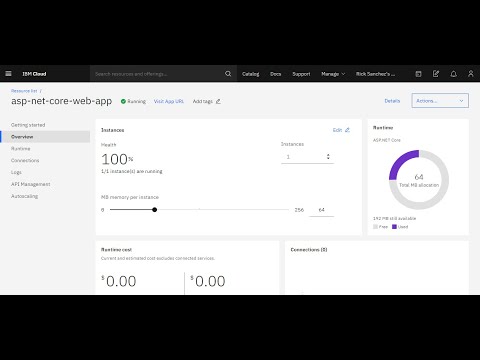Image resolution: width=480 pixels, height=360 pixels.
Task: Select Connections in sidebar
Action: click(25, 160)
